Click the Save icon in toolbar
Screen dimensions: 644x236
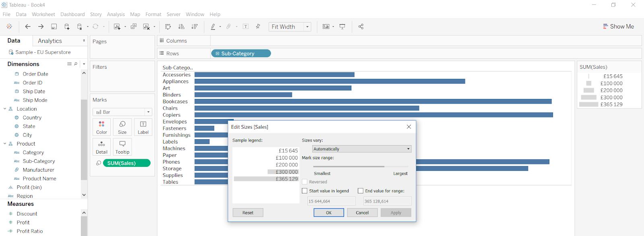(54, 27)
